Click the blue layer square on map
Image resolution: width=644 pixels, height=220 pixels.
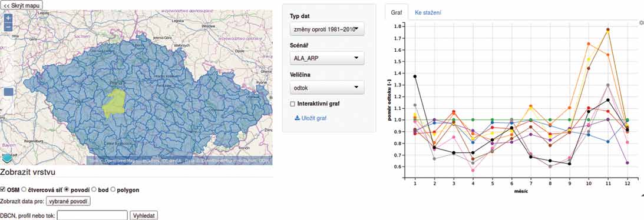(9, 92)
